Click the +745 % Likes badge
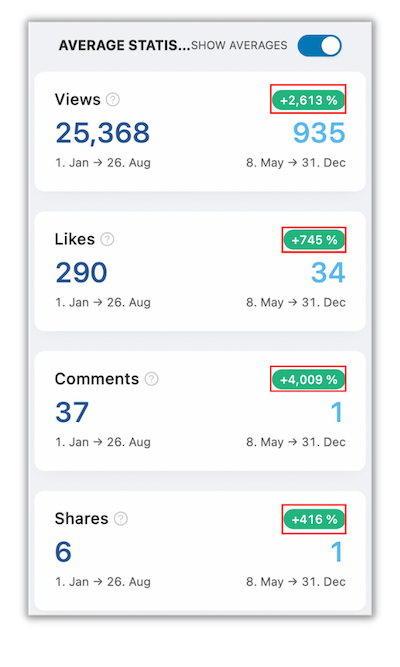This screenshot has width=400, height=667. 314,240
